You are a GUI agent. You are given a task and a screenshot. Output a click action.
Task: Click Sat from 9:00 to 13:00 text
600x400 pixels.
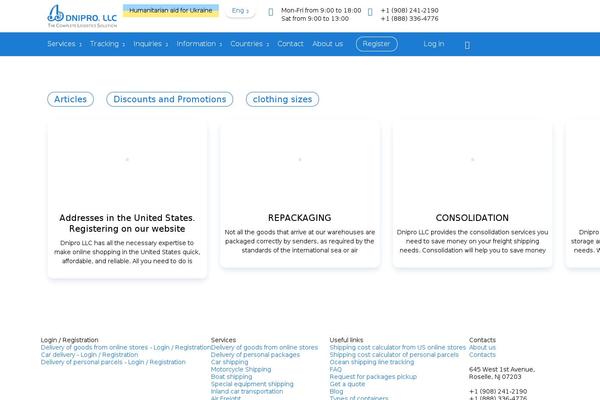pos(315,19)
